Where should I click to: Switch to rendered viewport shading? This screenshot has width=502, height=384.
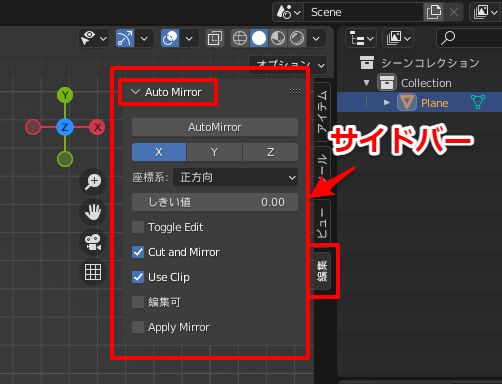coord(296,38)
